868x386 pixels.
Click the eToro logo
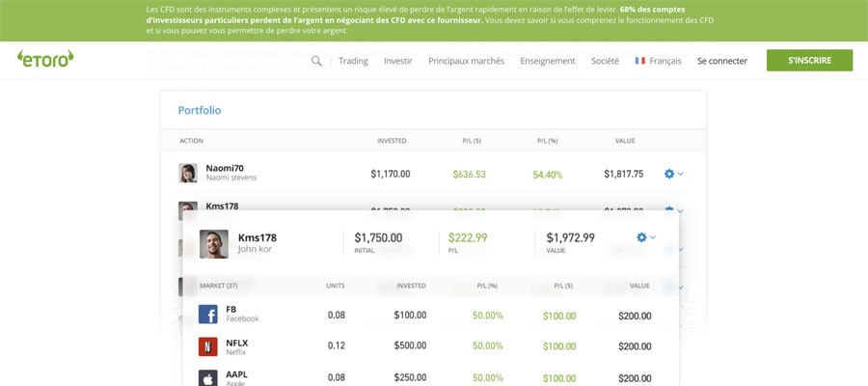click(45, 59)
